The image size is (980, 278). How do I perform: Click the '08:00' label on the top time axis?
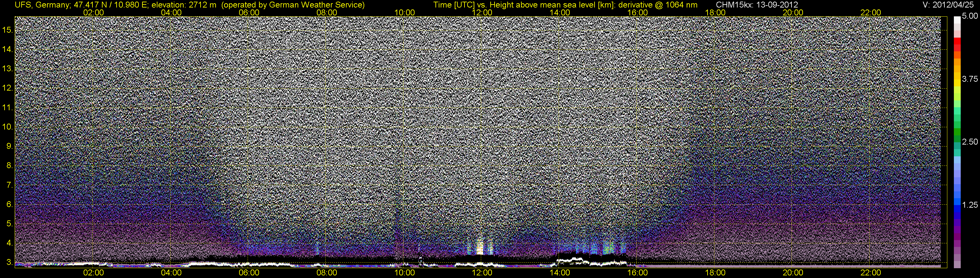pos(327,12)
